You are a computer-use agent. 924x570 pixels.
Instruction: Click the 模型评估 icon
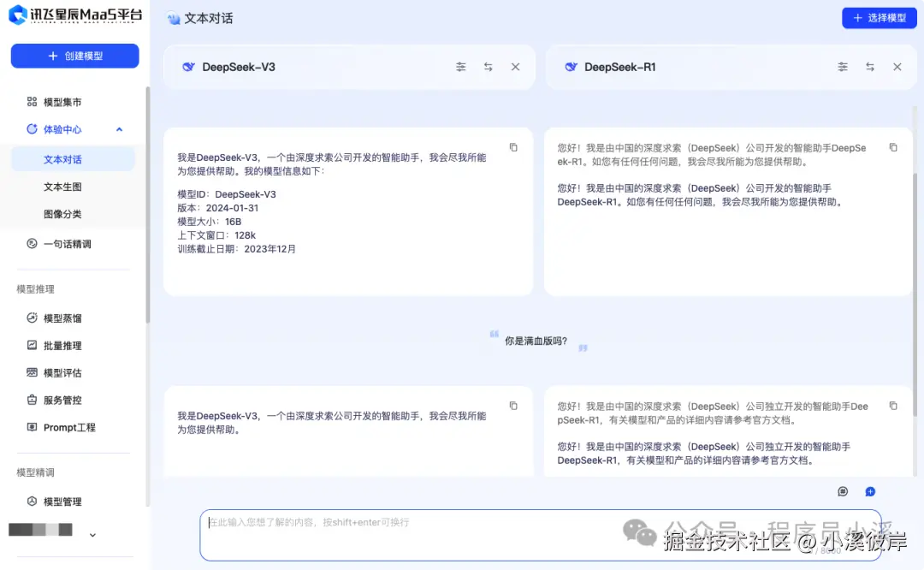click(32, 372)
